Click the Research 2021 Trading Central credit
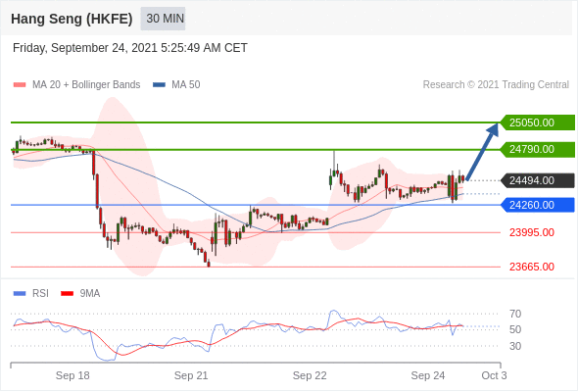The width and height of the screenshot is (578, 392). point(496,85)
